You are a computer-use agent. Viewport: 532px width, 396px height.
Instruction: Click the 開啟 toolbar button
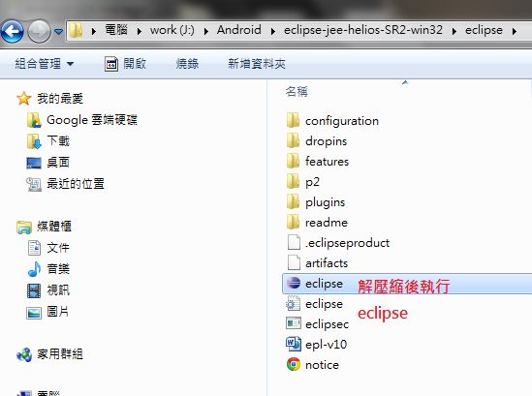tap(125, 63)
